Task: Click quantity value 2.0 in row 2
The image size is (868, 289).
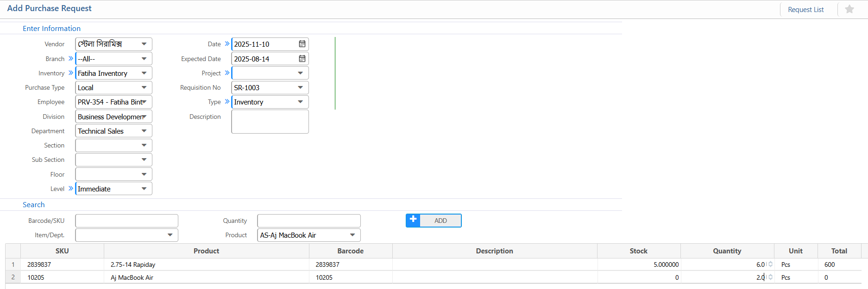Action: (x=761, y=277)
